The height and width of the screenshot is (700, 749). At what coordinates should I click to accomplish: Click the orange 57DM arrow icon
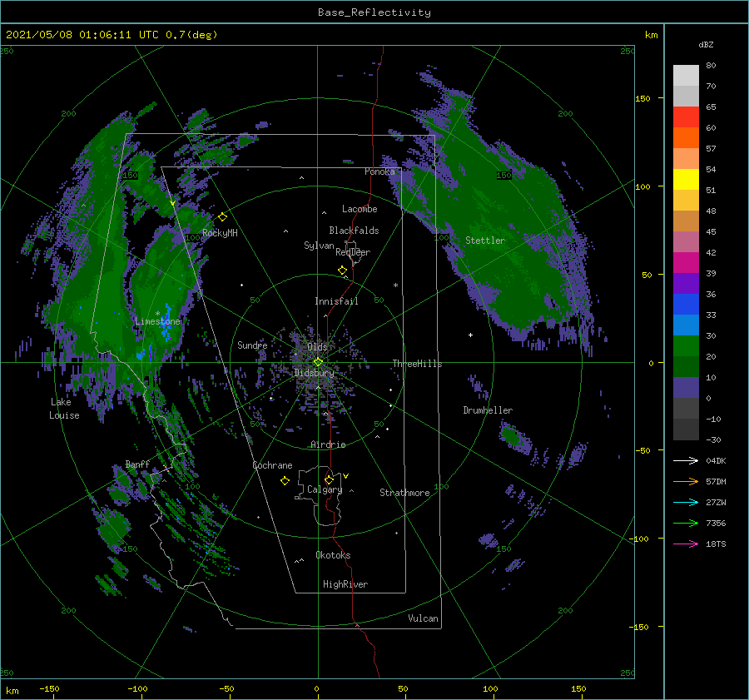click(686, 482)
